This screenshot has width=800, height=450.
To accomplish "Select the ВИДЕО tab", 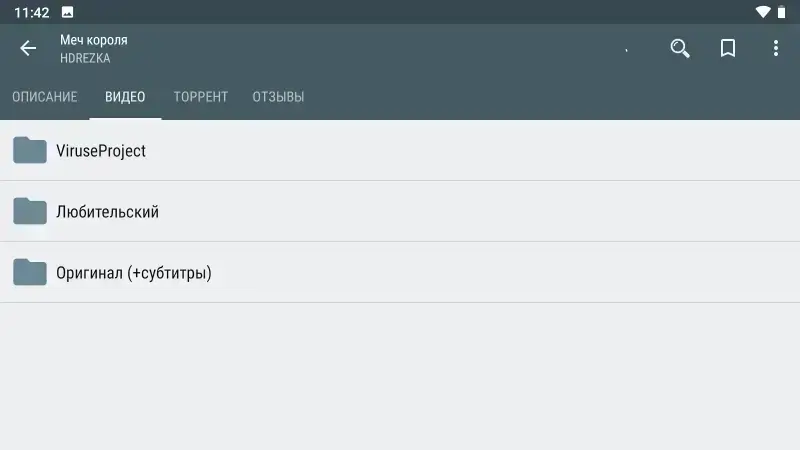I will tap(125, 97).
